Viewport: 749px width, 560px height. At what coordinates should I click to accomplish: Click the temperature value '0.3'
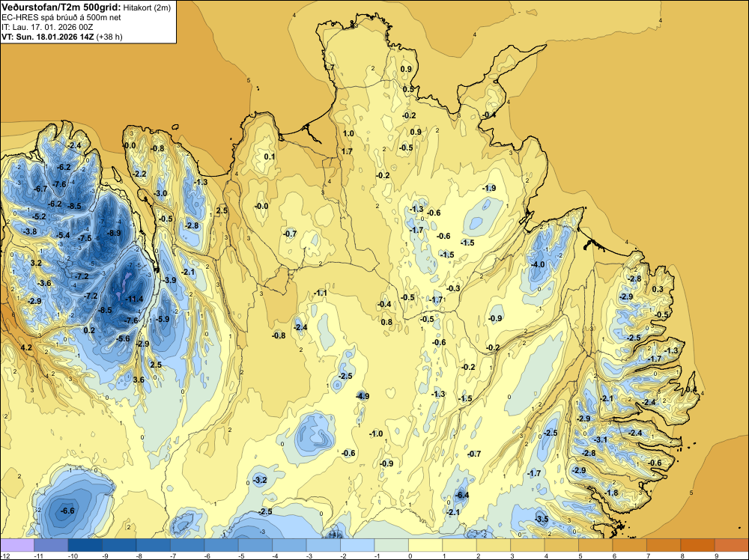coord(658,289)
